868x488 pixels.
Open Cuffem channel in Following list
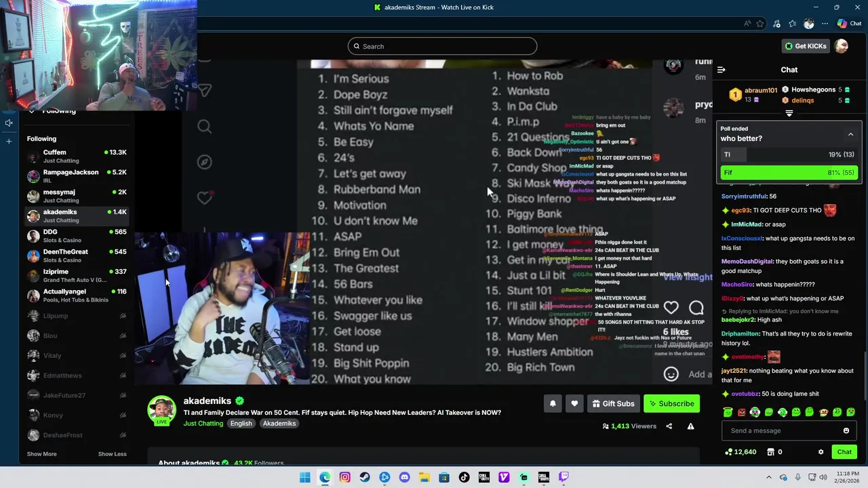pos(77,157)
